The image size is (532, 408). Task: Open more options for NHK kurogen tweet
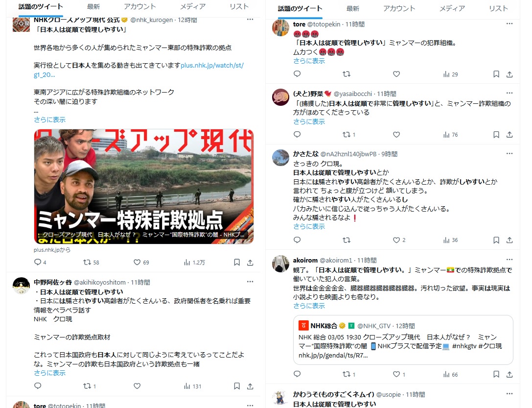[x=250, y=20]
